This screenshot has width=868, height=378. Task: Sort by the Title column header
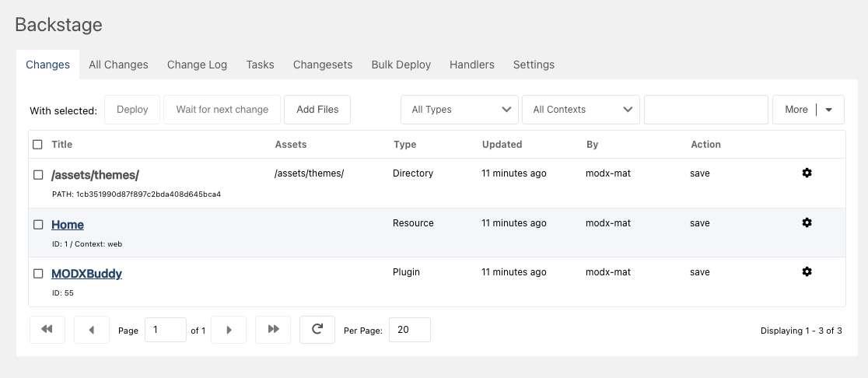pos(62,145)
